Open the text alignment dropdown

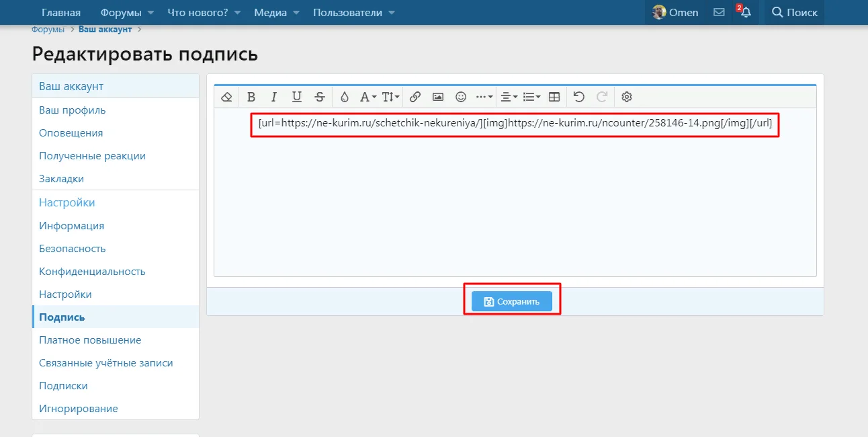click(x=509, y=97)
